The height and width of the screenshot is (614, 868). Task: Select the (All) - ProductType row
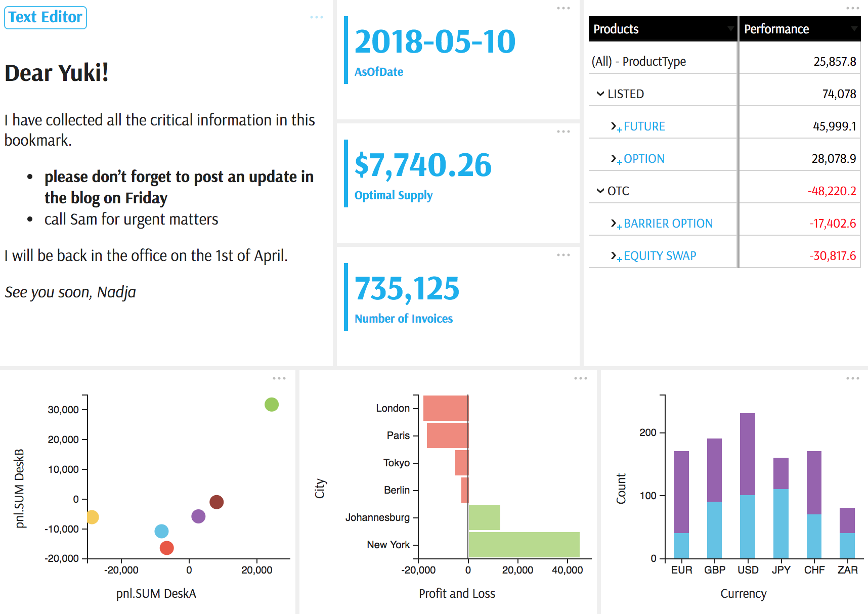click(x=724, y=61)
